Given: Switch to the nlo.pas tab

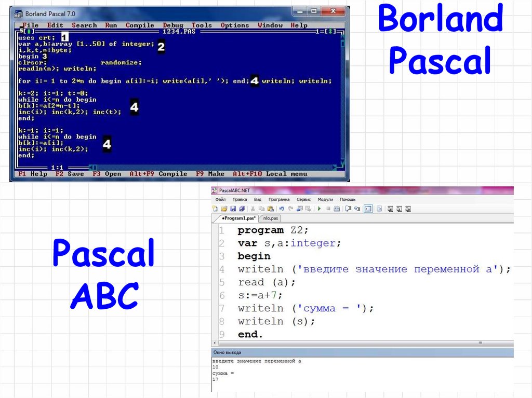Looking at the screenshot, I should click(x=270, y=218).
